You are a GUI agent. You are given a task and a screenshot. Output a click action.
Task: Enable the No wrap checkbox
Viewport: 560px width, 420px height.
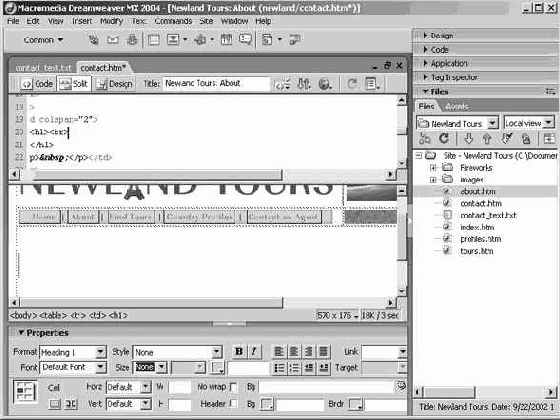[x=233, y=387]
